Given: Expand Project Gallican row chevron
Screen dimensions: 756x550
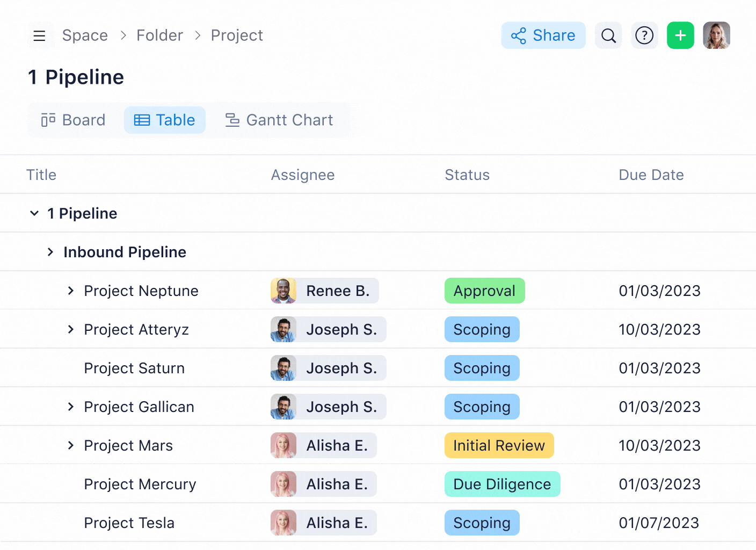Looking at the screenshot, I should click(70, 407).
